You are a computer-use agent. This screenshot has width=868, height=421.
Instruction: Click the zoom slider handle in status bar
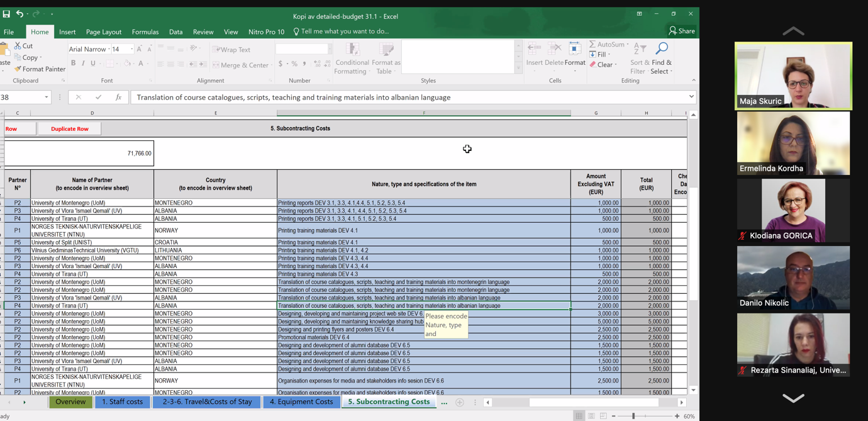click(633, 416)
